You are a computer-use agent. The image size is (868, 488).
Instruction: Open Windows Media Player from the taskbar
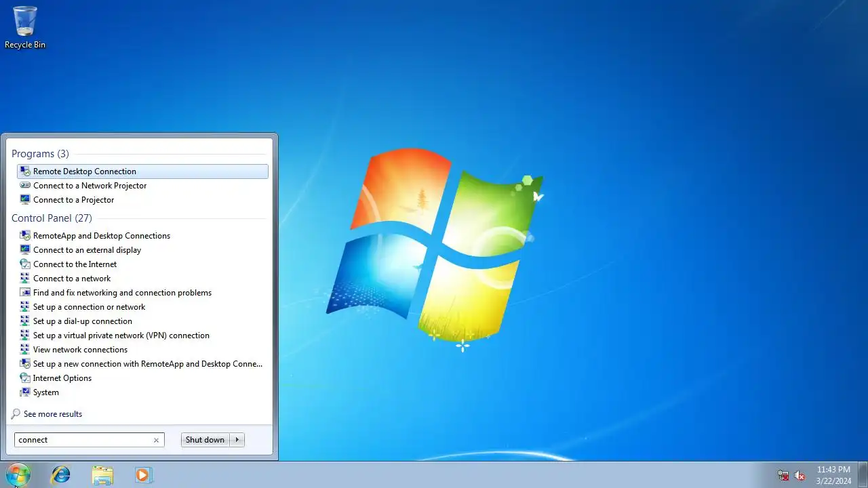142,475
